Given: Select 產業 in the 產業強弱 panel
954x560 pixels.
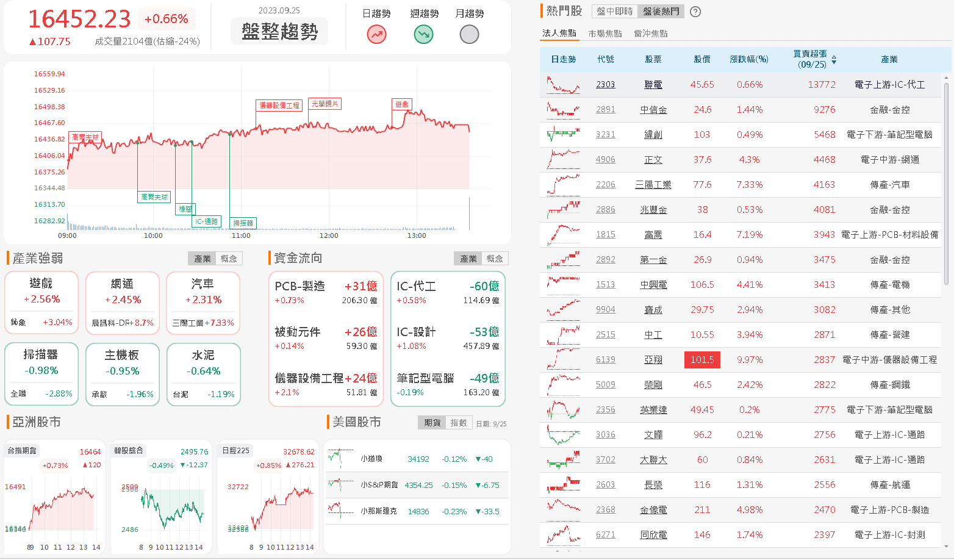Looking at the screenshot, I should 203,259.
